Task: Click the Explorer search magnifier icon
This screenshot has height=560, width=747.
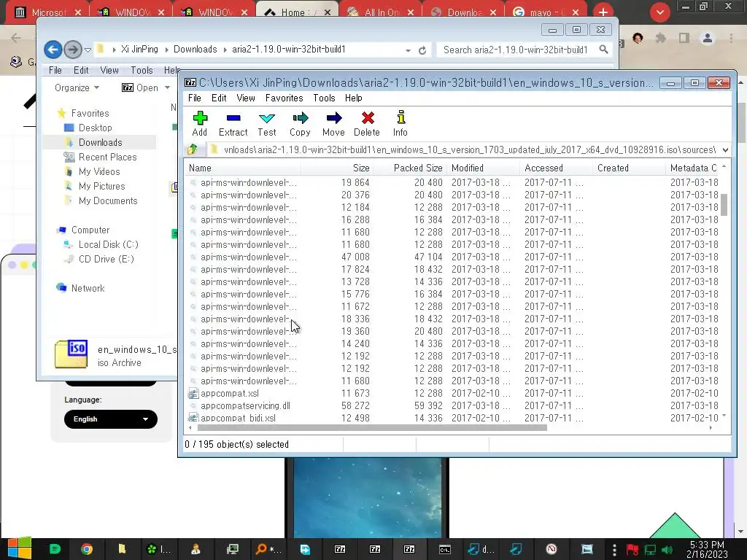Action: (603, 50)
